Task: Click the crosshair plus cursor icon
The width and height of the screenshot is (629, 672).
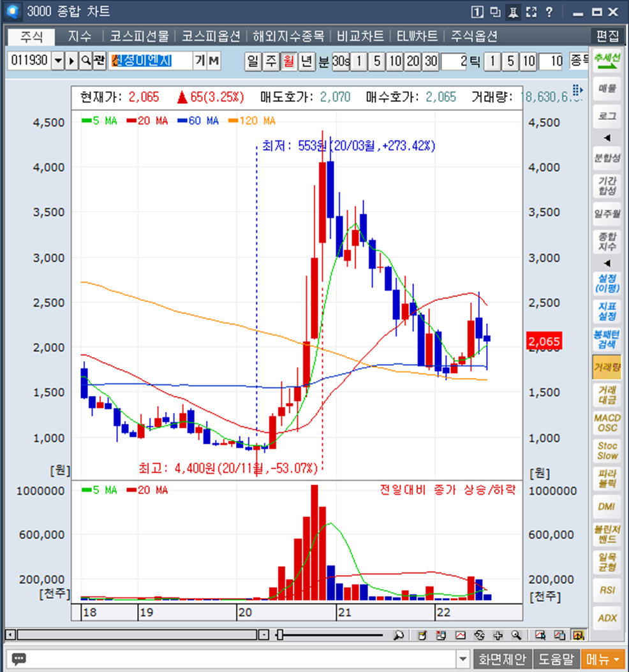Action: click(x=498, y=635)
